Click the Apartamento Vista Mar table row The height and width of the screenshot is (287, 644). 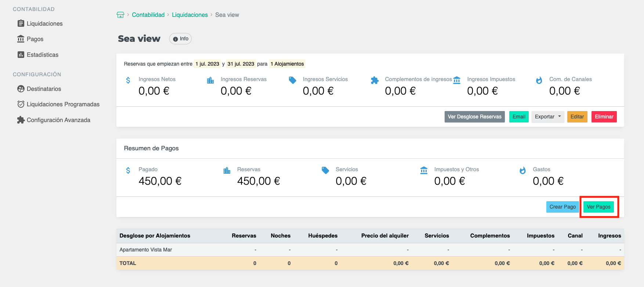[146, 250]
